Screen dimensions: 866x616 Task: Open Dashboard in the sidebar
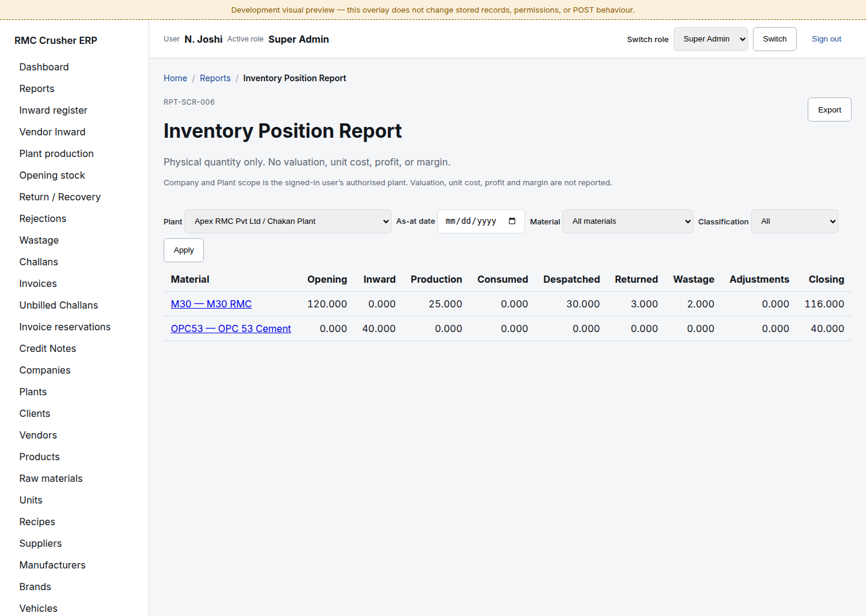44,67
